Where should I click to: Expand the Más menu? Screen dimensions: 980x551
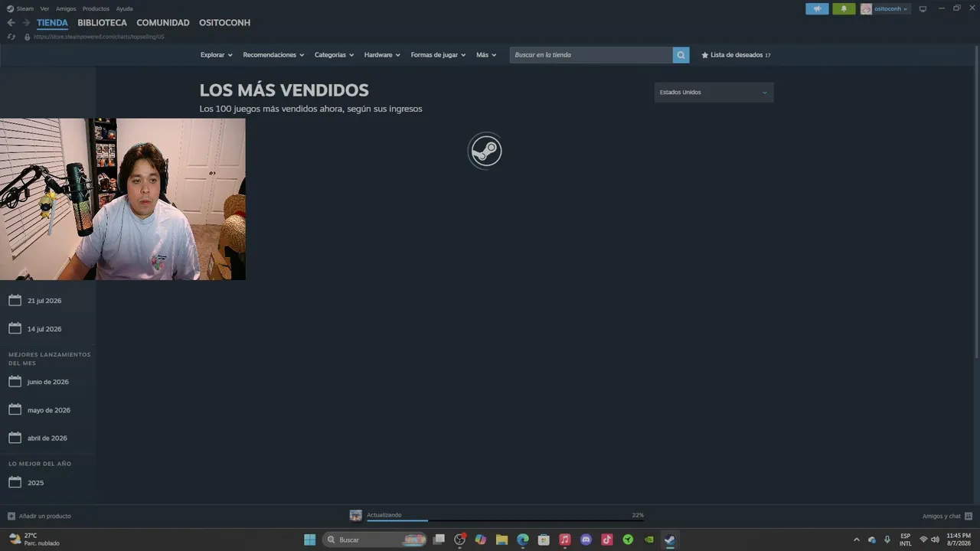(x=486, y=55)
